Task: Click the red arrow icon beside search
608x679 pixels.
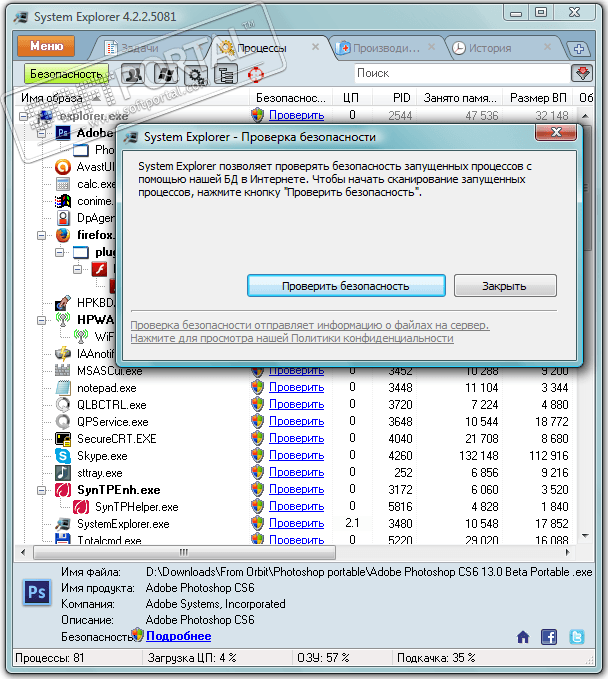Action: pos(582,73)
